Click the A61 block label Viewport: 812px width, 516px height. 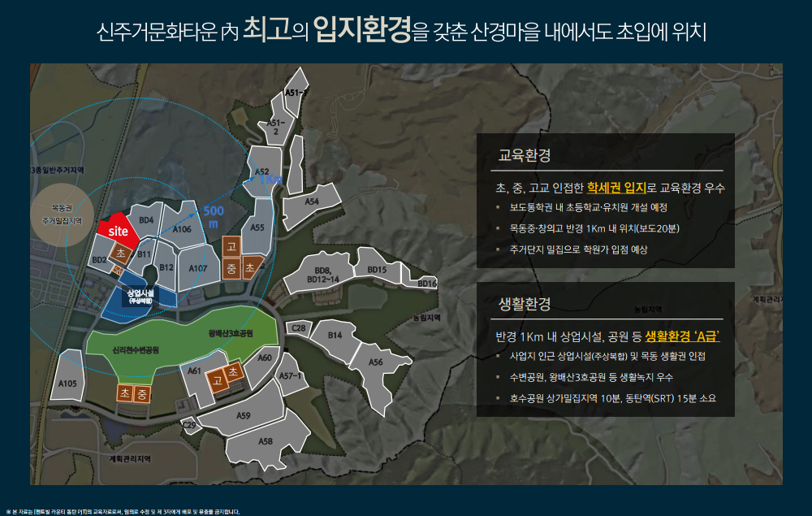pyautogui.click(x=194, y=371)
